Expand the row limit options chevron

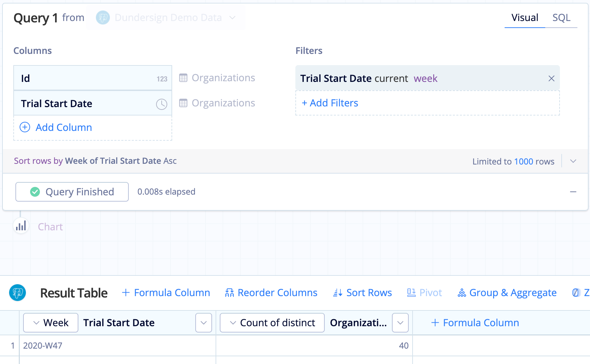tap(573, 161)
